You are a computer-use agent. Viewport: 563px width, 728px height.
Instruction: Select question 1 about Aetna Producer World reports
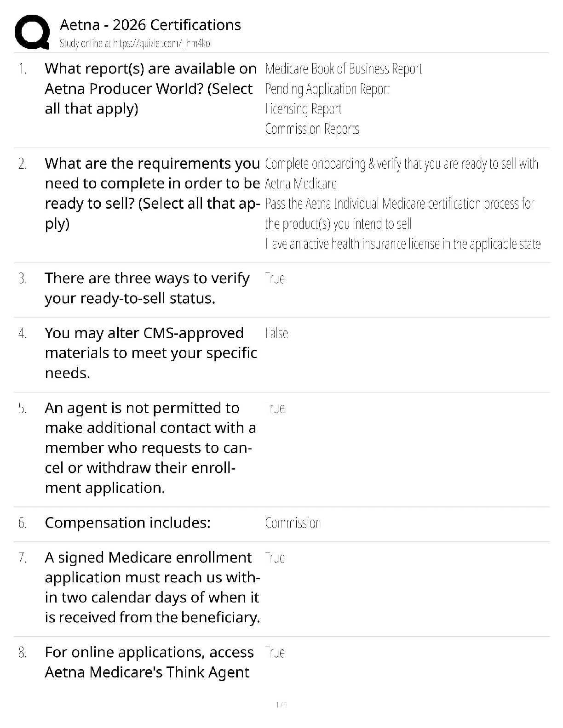click(150, 88)
